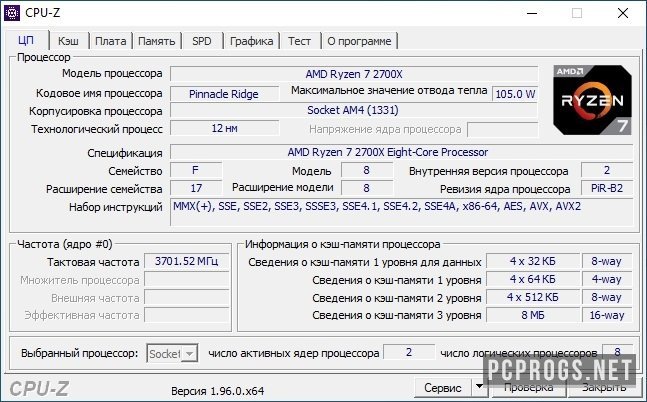Image resolution: width=647 pixels, height=402 pixels.
Task: Click the empty Множитель процессора field
Action: click(187, 280)
